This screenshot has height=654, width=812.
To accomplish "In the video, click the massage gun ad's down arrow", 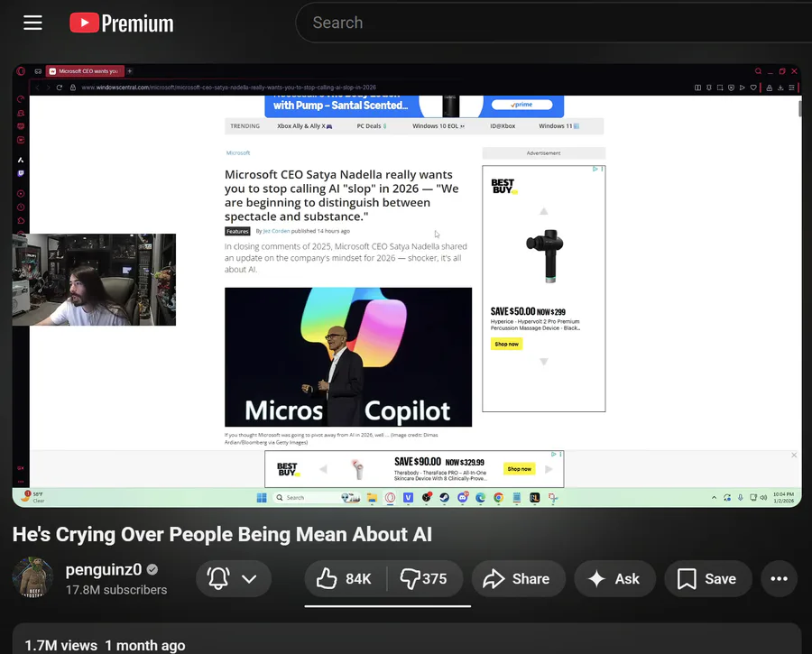I will [x=544, y=362].
